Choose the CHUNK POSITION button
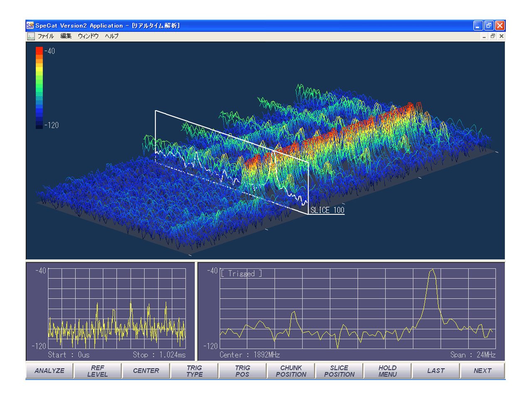 [291, 371]
